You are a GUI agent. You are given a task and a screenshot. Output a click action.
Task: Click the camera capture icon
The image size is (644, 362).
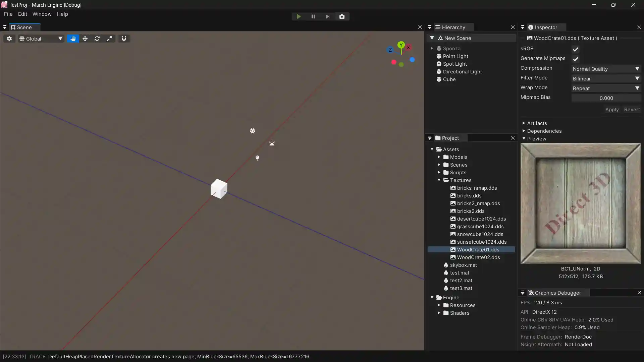tap(342, 16)
